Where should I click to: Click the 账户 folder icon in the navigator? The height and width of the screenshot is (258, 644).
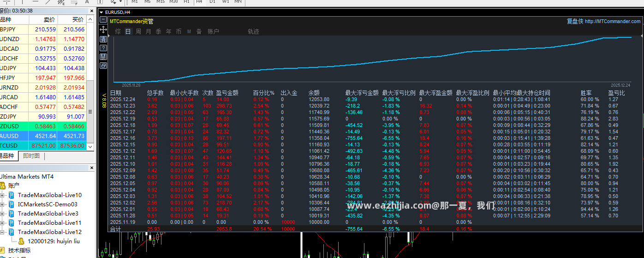pyautogui.click(x=3, y=186)
